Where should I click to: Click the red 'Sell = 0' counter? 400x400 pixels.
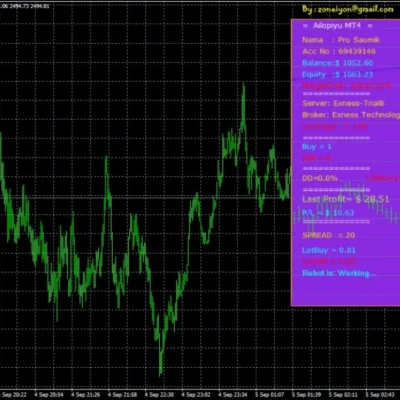point(317,158)
